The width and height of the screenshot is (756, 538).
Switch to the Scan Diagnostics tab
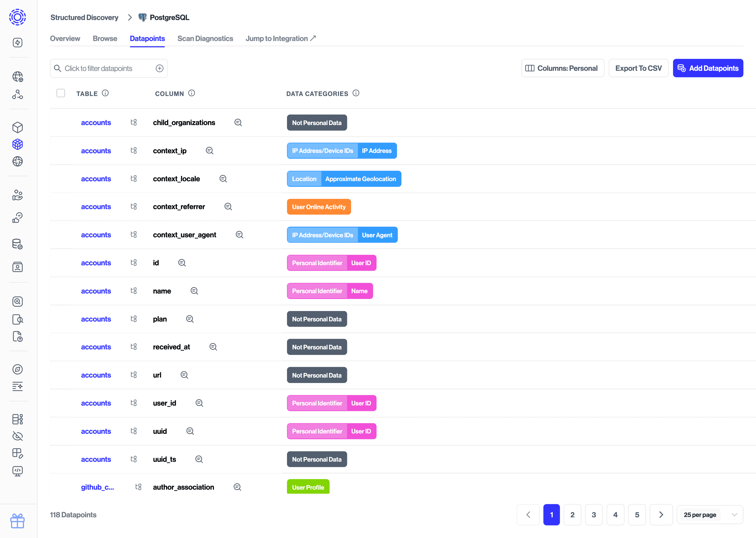coord(205,38)
